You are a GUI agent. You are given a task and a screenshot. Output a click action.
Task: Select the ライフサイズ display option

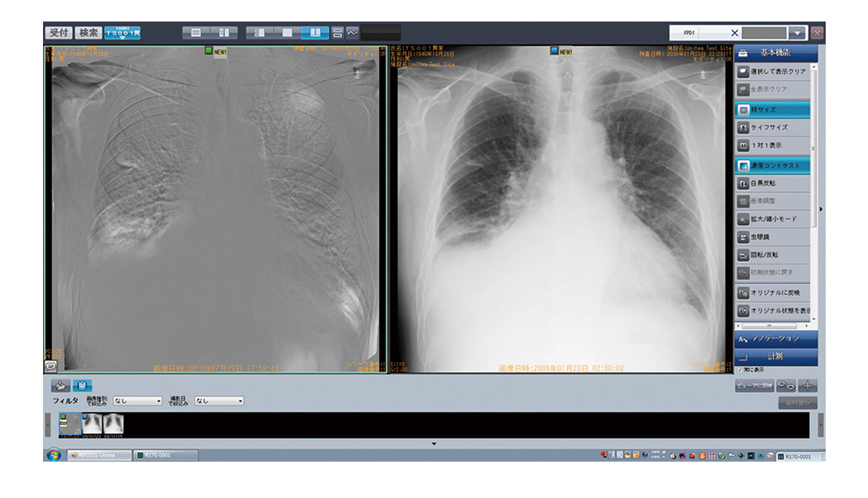[772, 128]
